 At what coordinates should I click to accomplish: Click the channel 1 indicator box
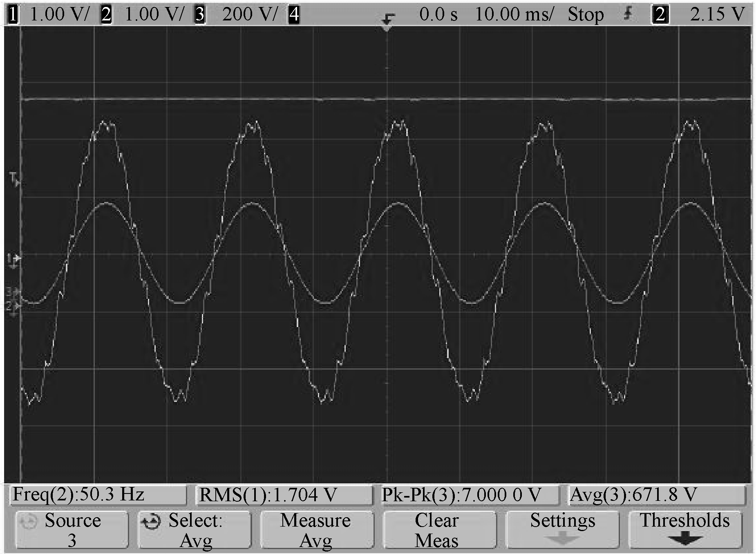pyautogui.click(x=13, y=15)
